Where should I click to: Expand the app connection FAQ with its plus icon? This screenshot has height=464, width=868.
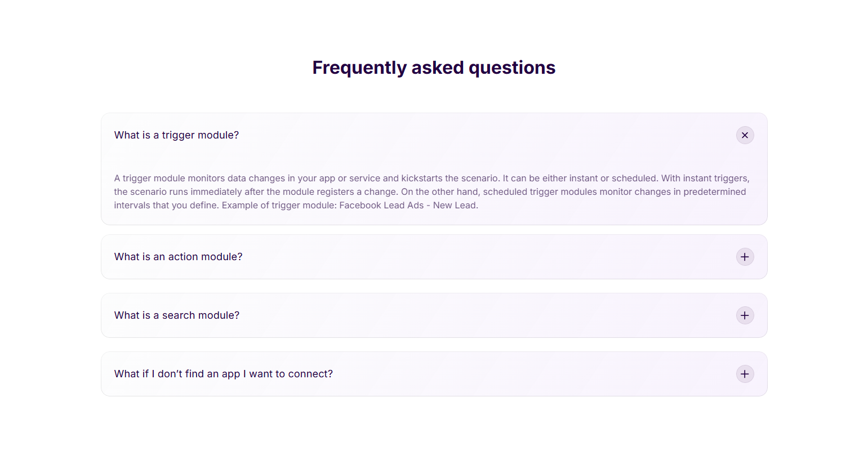click(x=745, y=374)
